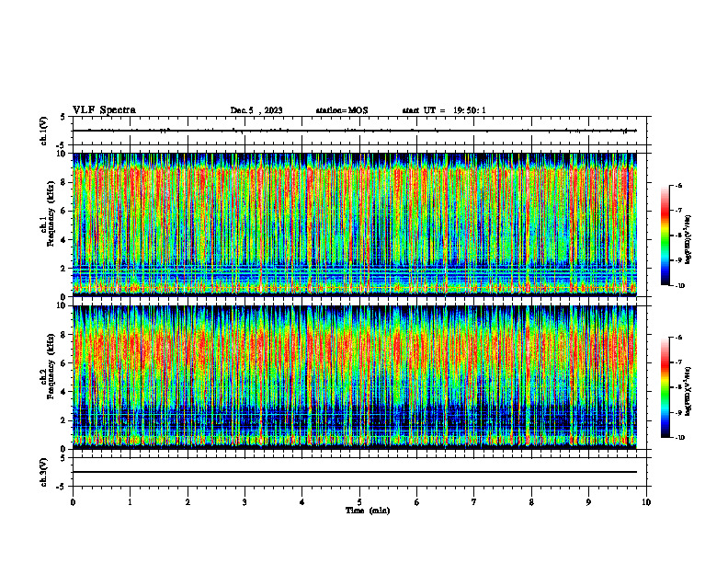Click the ch.1 voltage waveform trace

pyautogui.click(x=355, y=131)
